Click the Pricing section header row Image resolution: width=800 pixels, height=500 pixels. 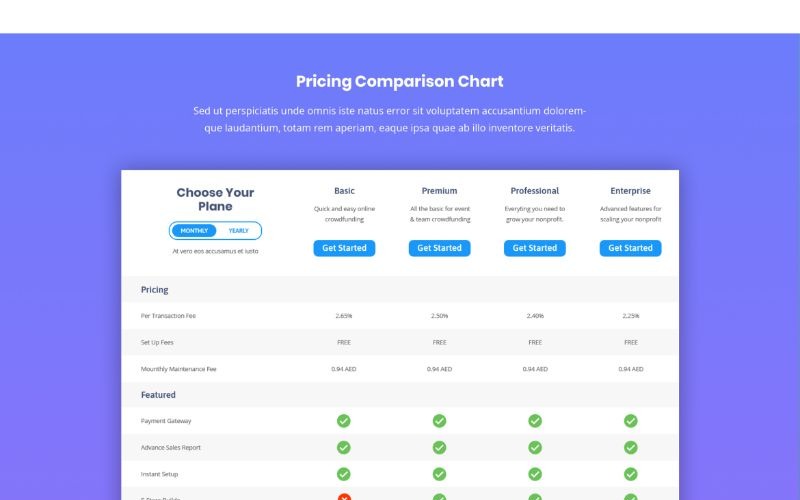155,290
